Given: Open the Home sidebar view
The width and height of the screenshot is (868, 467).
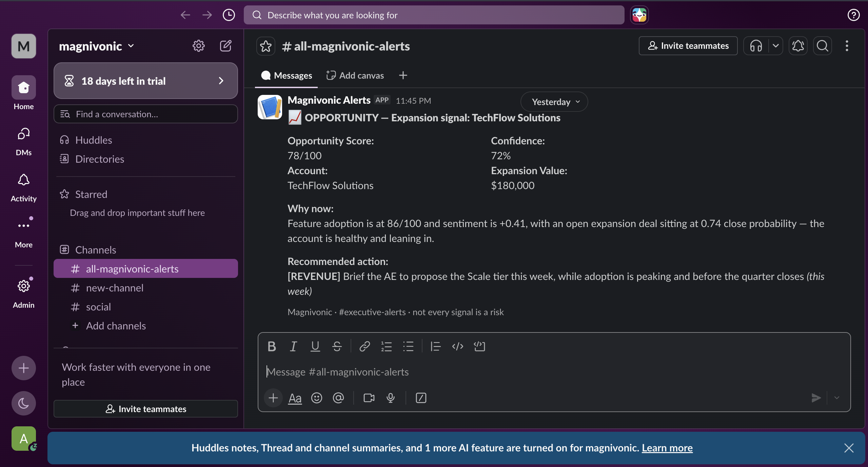Looking at the screenshot, I should tap(24, 93).
